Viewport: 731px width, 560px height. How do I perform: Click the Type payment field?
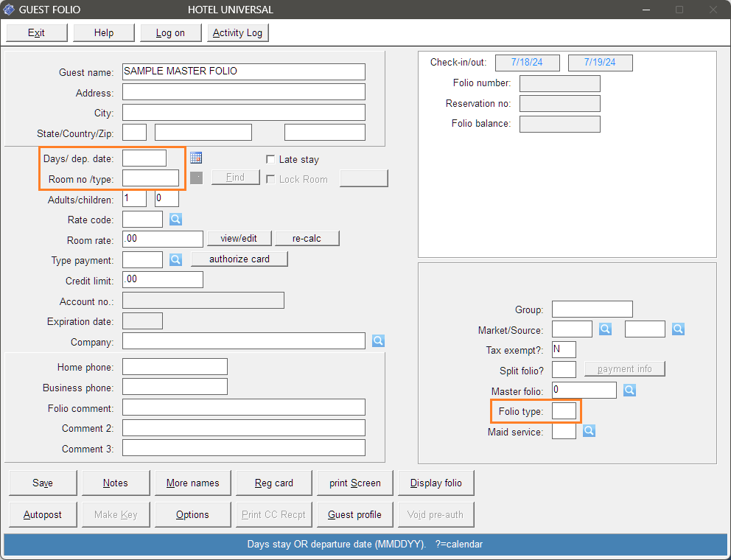click(x=143, y=259)
